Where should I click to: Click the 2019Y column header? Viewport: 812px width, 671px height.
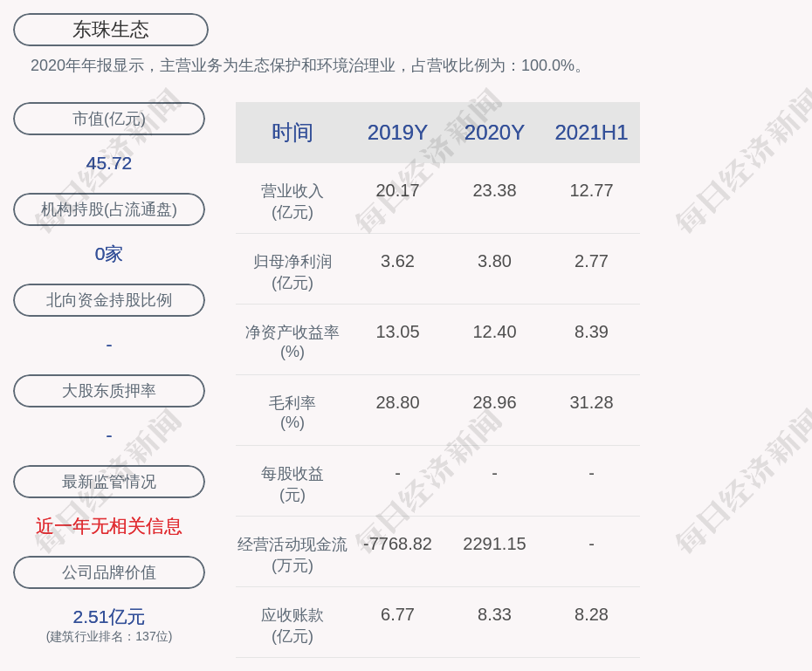click(x=397, y=133)
